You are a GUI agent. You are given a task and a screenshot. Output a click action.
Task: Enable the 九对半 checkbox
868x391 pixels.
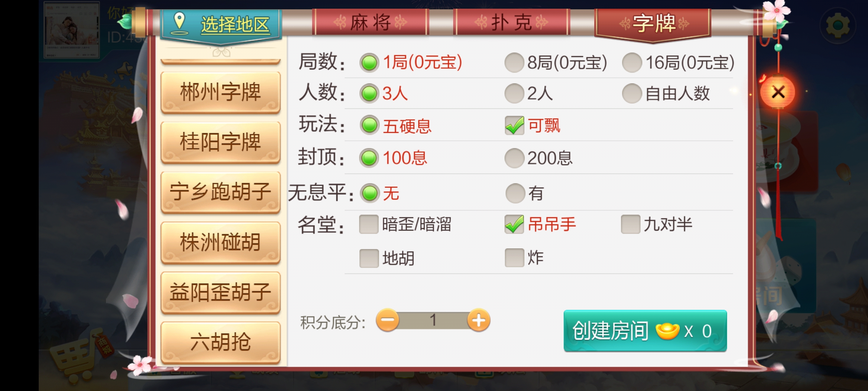tap(630, 224)
